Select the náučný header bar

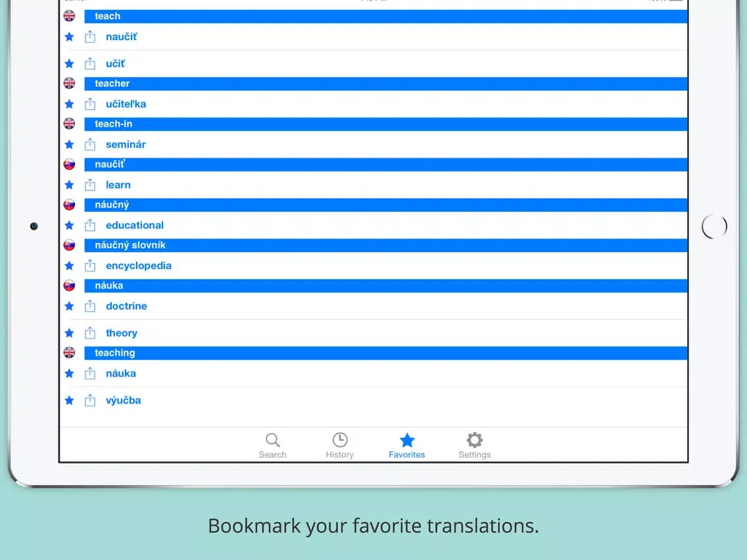tap(386, 205)
